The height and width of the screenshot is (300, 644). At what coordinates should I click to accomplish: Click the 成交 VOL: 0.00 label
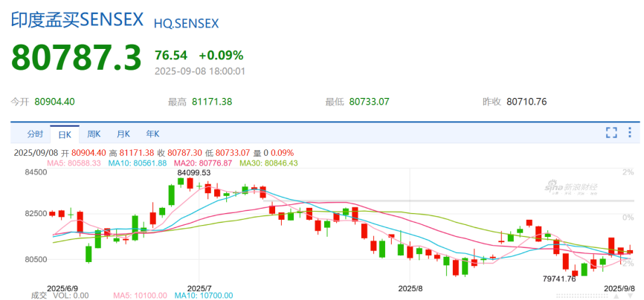pos(59,296)
